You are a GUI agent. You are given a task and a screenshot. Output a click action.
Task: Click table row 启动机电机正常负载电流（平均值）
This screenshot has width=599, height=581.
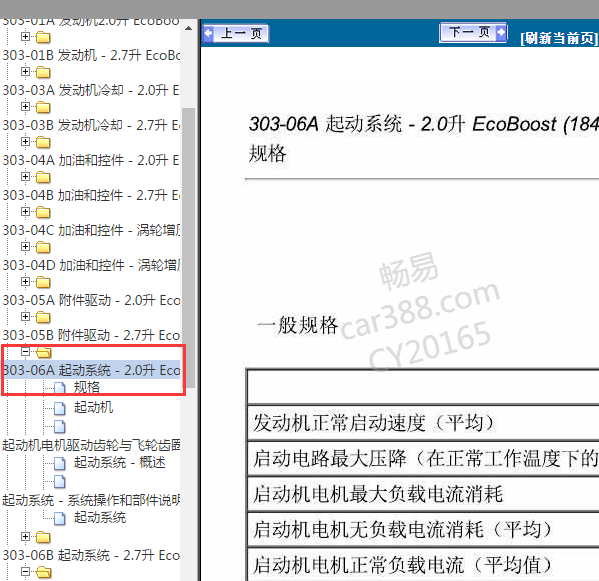coord(423,565)
